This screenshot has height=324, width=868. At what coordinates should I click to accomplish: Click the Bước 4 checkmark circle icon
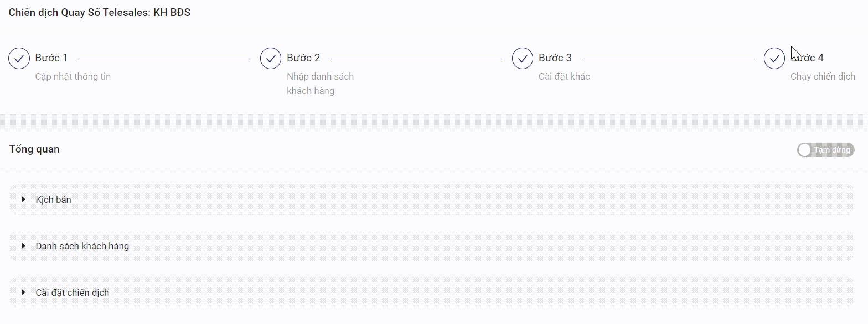pyautogui.click(x=774, y=58)
